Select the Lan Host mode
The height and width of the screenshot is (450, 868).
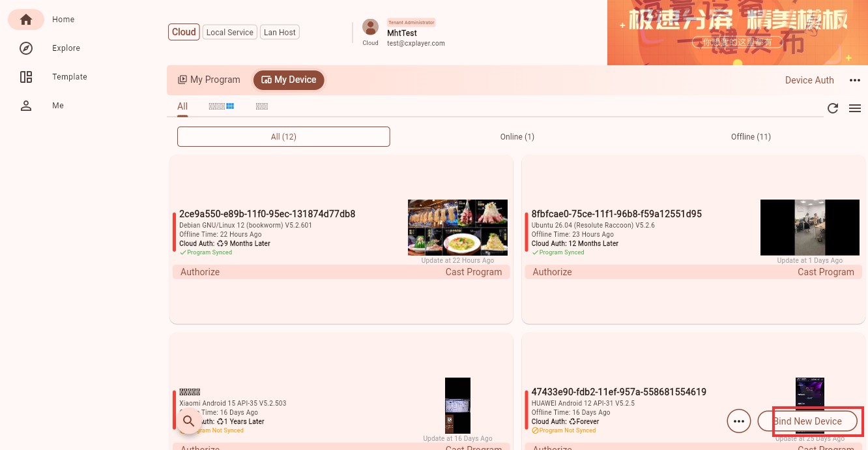coord(280,32)
